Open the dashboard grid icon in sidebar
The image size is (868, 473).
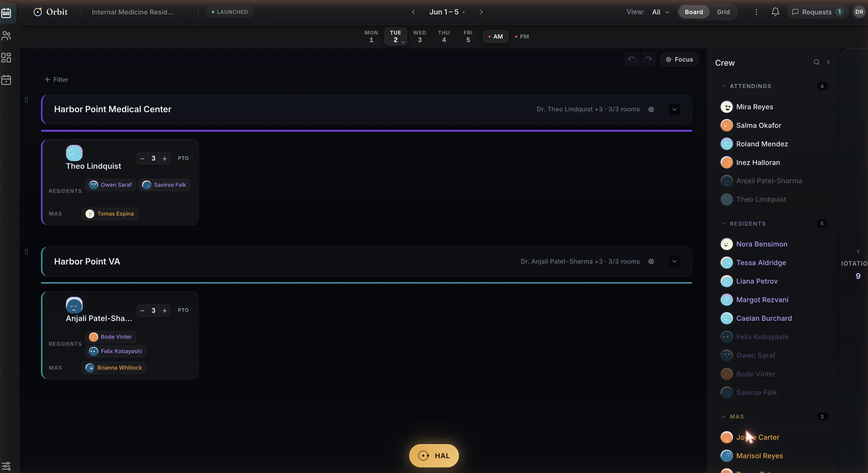click(7, 58)
